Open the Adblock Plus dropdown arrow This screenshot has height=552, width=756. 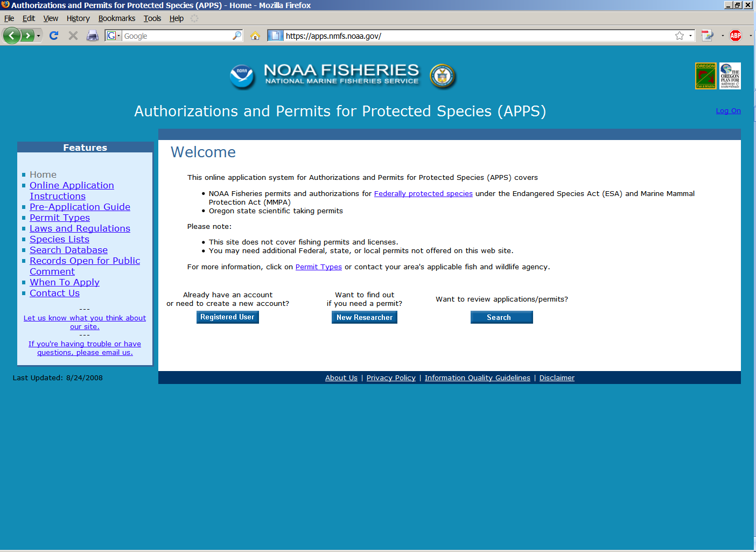750,36
